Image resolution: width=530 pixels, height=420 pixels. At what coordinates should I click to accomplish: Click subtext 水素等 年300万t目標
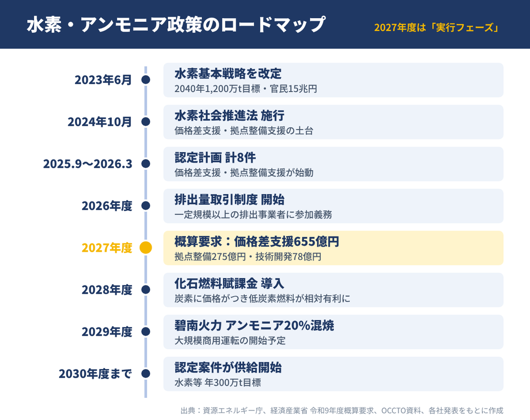click(218, 383)
